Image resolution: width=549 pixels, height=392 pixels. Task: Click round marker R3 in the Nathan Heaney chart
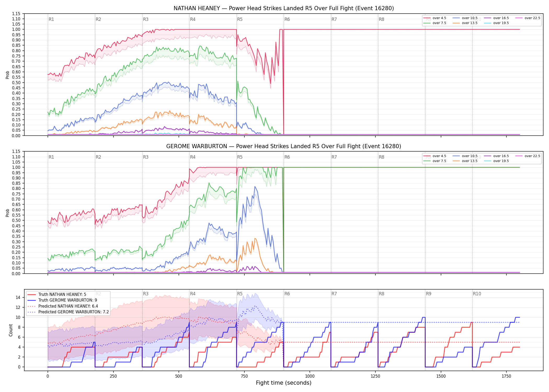click(x=146, y=19)
